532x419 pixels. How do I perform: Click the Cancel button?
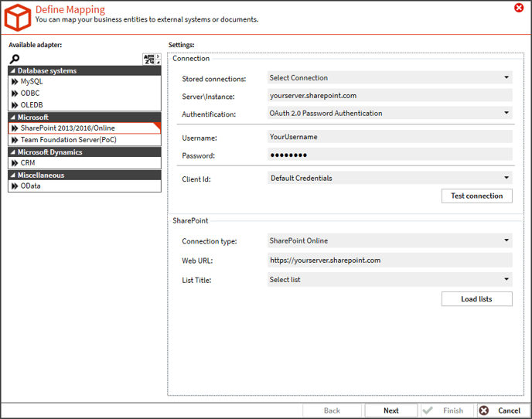click(503, 410)
